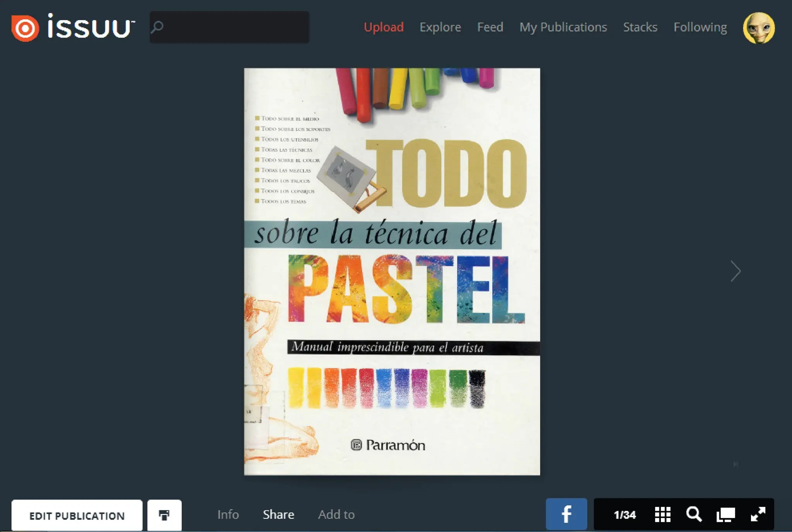
Task: Jump to last page icon
Action: click(x=736, y=464)
